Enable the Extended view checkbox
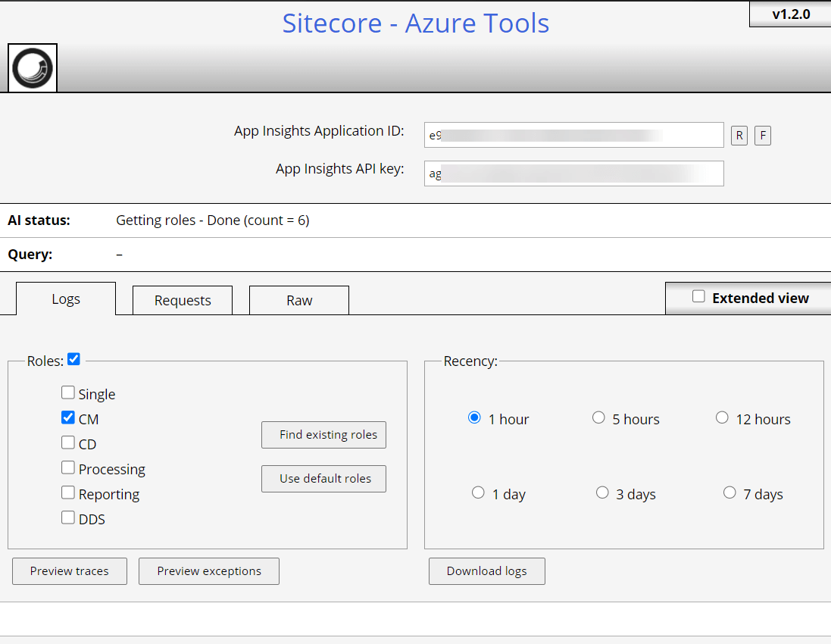 pyautogui.click(x=698, y=297)
